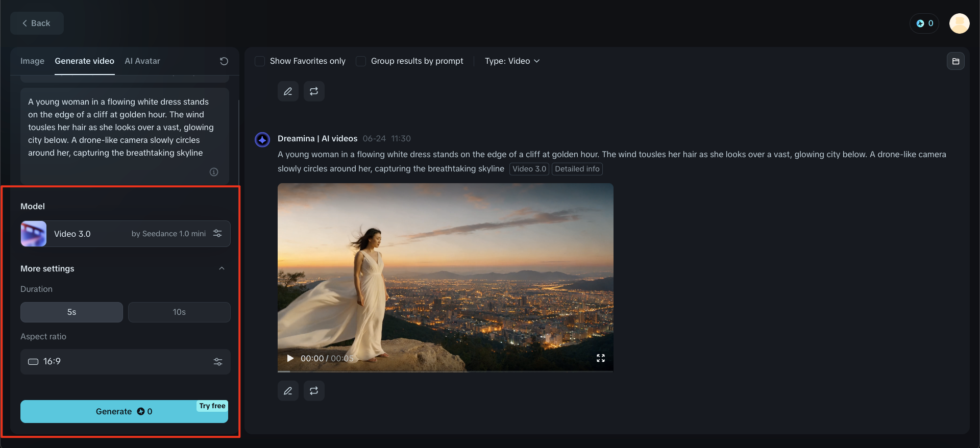Click the Aspect ratio label
Image resolution: width=980 pixels, height=448 pixels.
pos(43,336)
